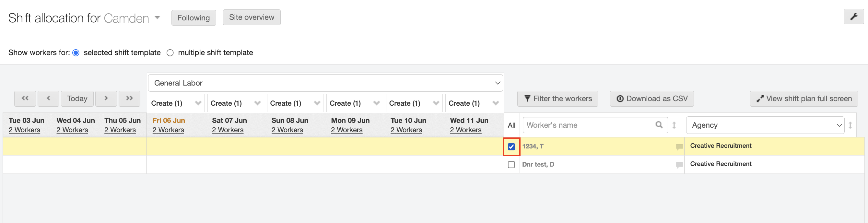This screenshot has width=868, height=223.
Task: Open the 2 Workers link under Fri 06 Jun
Action: 168,130
